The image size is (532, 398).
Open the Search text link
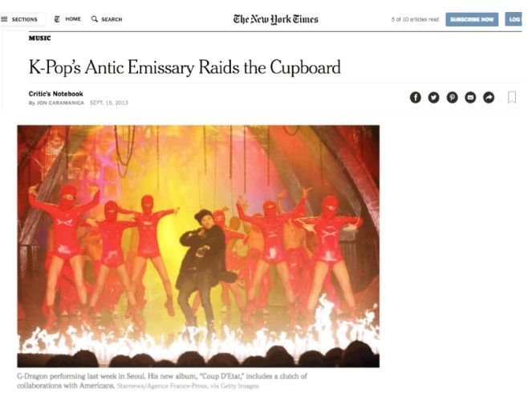(x=112, y=19)
